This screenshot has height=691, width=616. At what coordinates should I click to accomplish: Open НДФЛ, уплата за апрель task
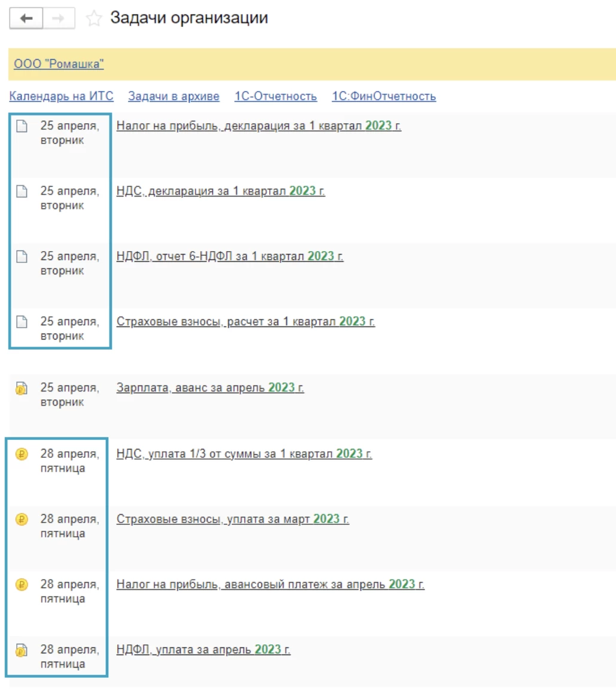(203, 650)
